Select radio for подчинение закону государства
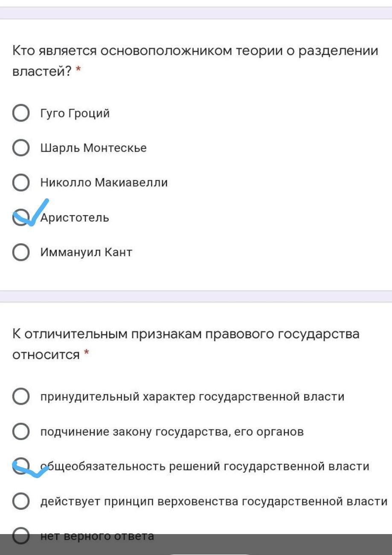392x555 pixels. pos(21,432)
